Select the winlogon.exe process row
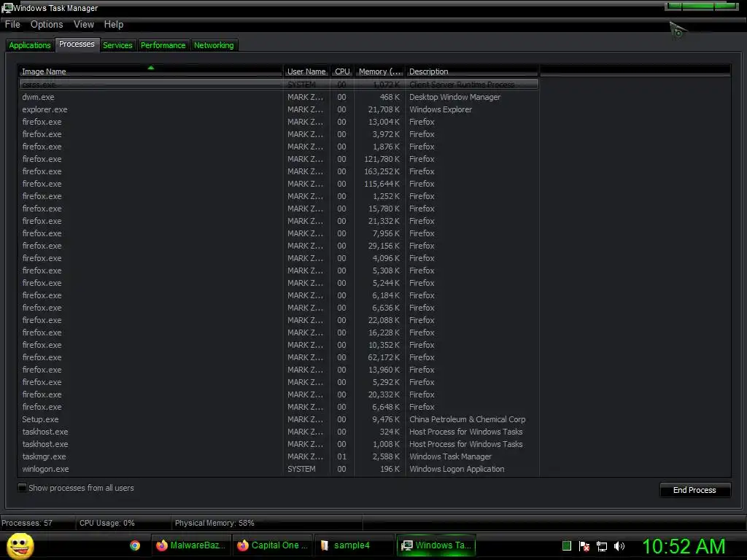Screen dimensions: 747x560 [279, 469]
